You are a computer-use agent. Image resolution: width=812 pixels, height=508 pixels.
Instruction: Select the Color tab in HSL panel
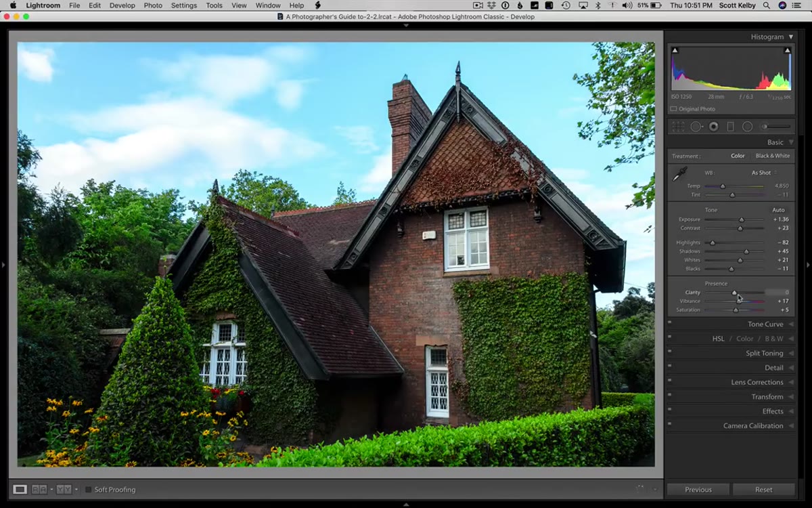745,339
